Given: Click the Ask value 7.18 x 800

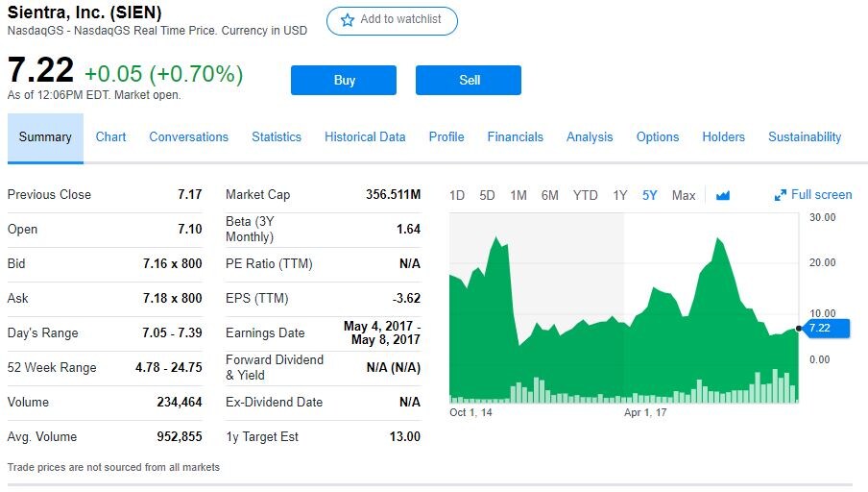Looking at the screenshot, I should 172,298.
